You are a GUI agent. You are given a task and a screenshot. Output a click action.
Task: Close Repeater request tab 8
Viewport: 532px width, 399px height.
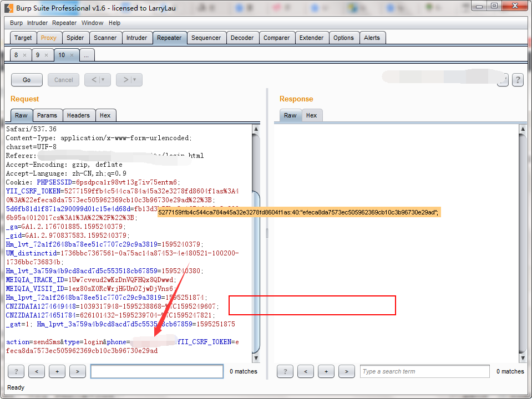(x=25, y=55)
